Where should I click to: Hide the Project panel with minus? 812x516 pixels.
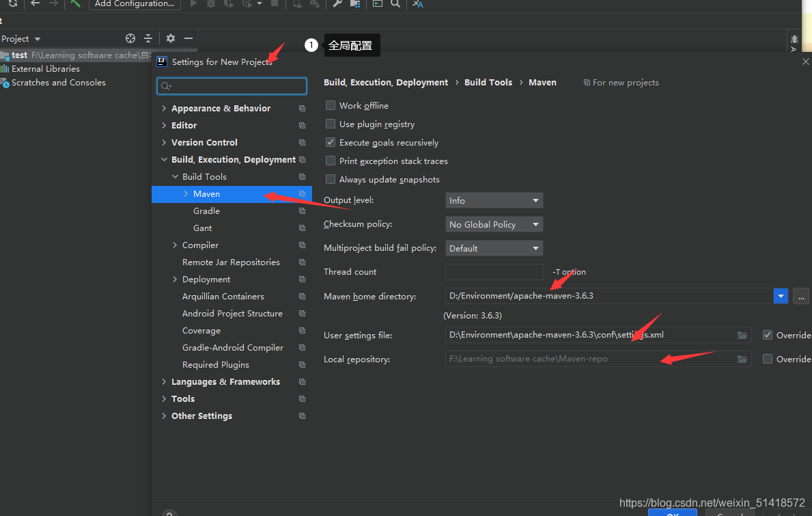(188, 38)
